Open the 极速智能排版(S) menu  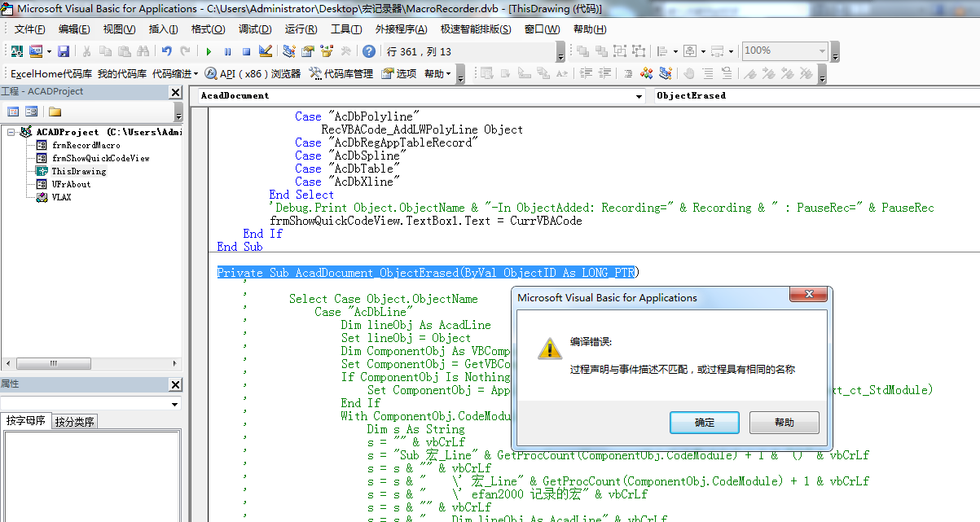click(x=476, y=29)
